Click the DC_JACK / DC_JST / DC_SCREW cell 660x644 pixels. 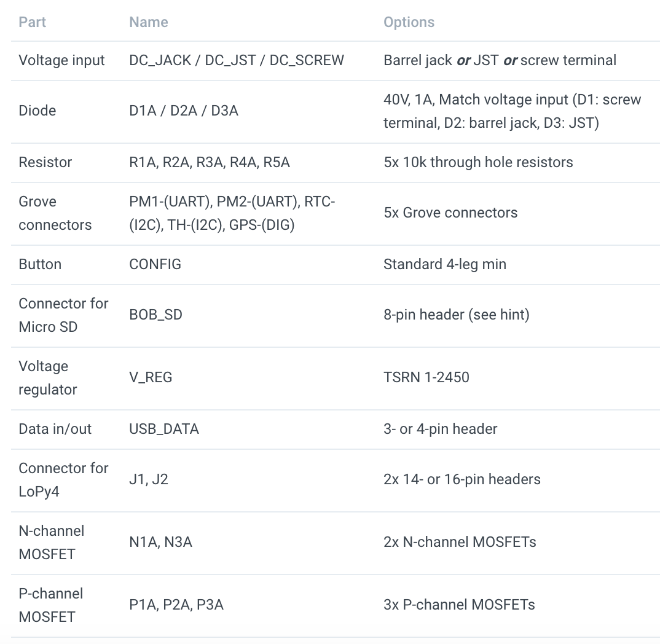[x=237, y=60]
